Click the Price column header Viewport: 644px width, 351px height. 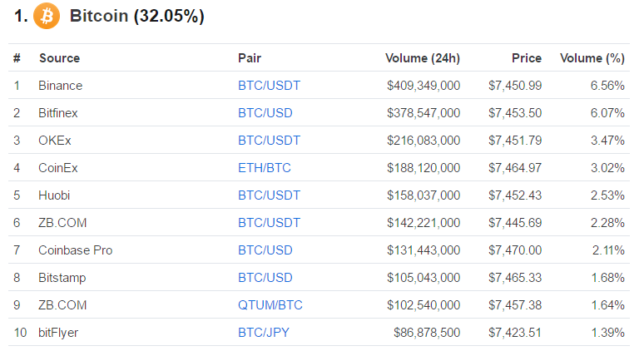pos(527,58)
